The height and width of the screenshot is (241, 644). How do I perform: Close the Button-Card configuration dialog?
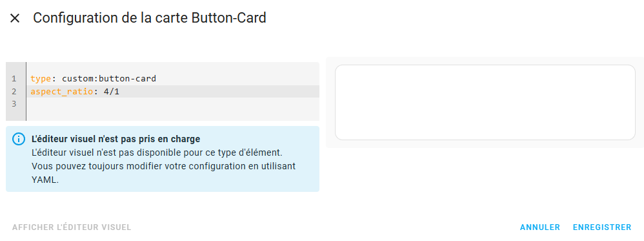(x=15, y=18)
